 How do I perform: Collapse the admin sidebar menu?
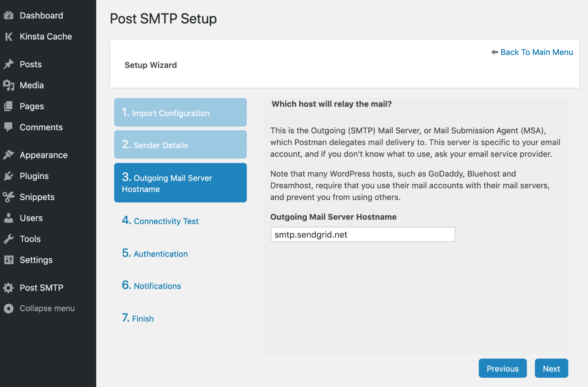pos(8,308)
